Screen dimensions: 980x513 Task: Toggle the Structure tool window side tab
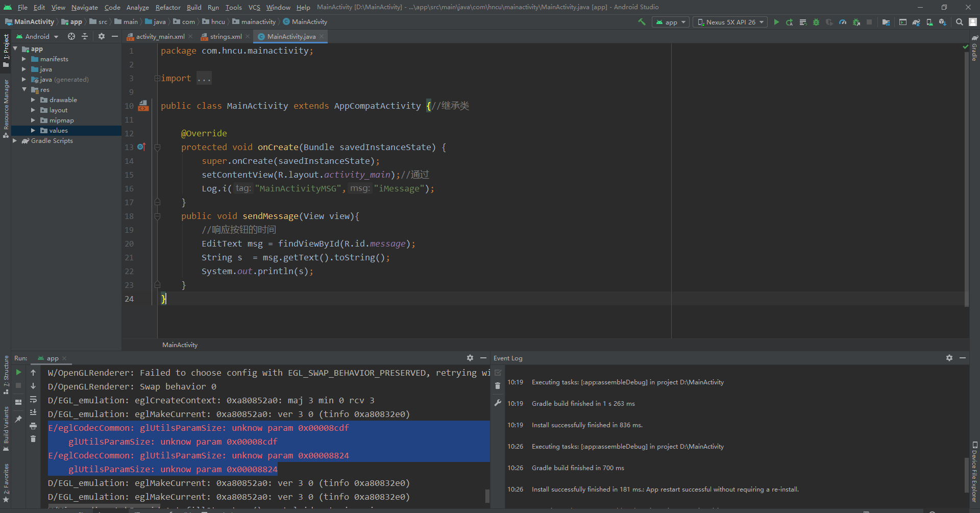[6, 375]
